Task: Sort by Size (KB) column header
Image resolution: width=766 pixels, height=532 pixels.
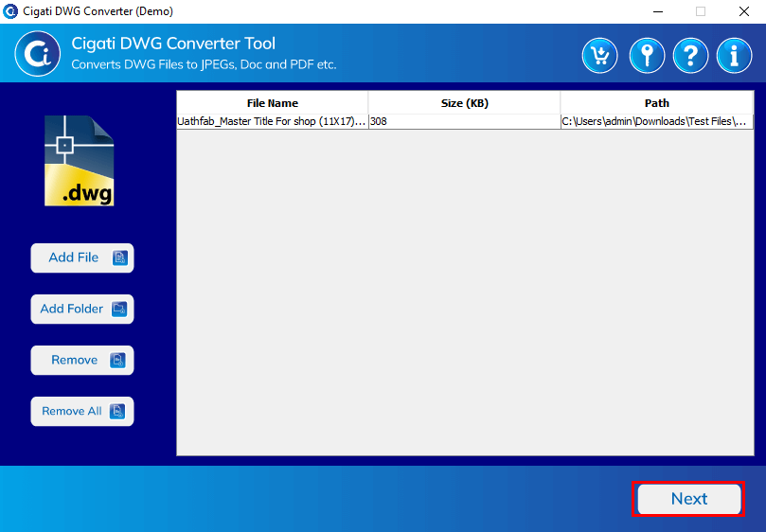Action: coord(464,103)
